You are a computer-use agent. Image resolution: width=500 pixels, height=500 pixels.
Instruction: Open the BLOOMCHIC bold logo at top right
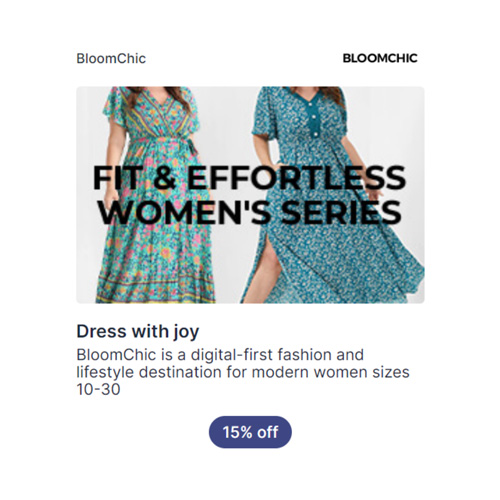380,58
